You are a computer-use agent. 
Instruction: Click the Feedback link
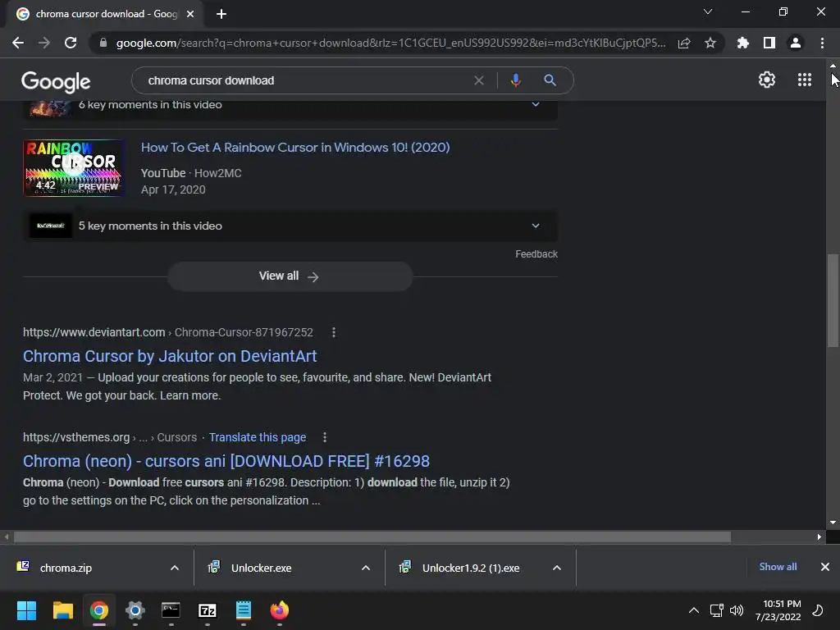[536, 254]
